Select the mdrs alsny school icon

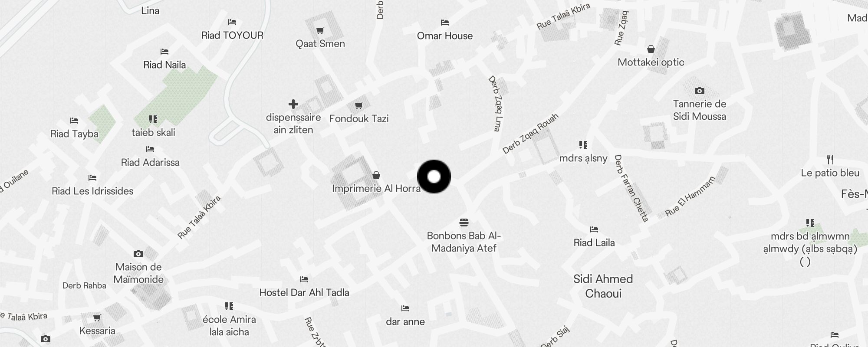coord(583,145)
